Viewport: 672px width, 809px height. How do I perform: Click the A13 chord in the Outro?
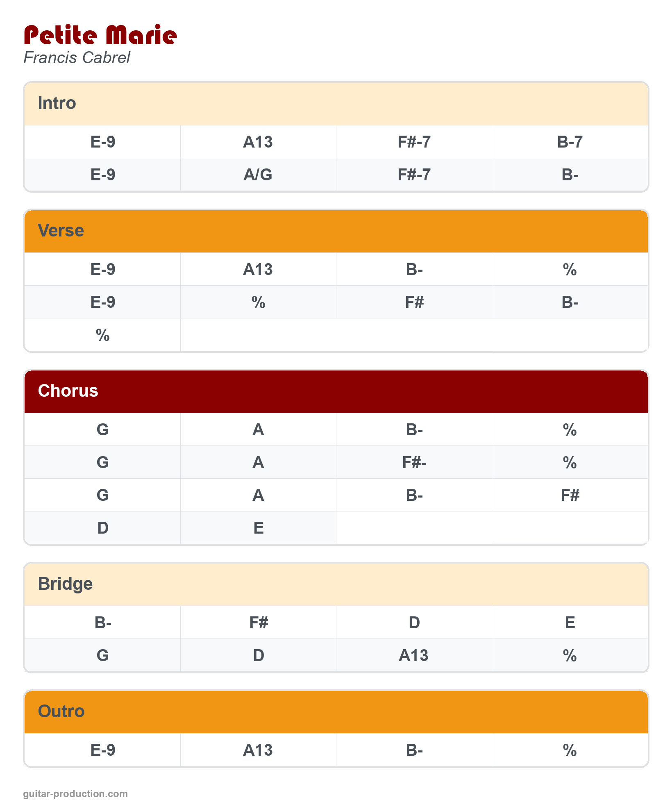258,750
